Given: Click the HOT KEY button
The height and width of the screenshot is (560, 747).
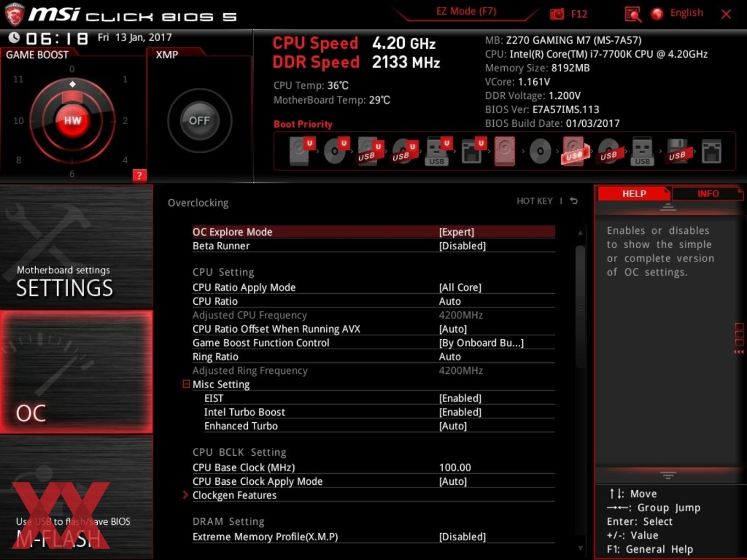Looking at the screenshot, I should [x=534, y=201].
